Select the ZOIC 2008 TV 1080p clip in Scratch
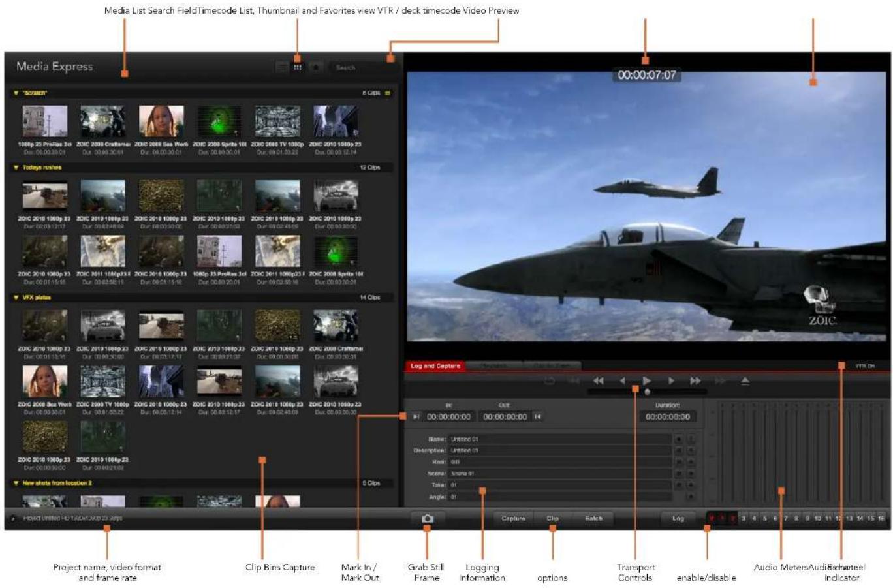Screen dimensions: 893x588 click(x=277, y=121)
